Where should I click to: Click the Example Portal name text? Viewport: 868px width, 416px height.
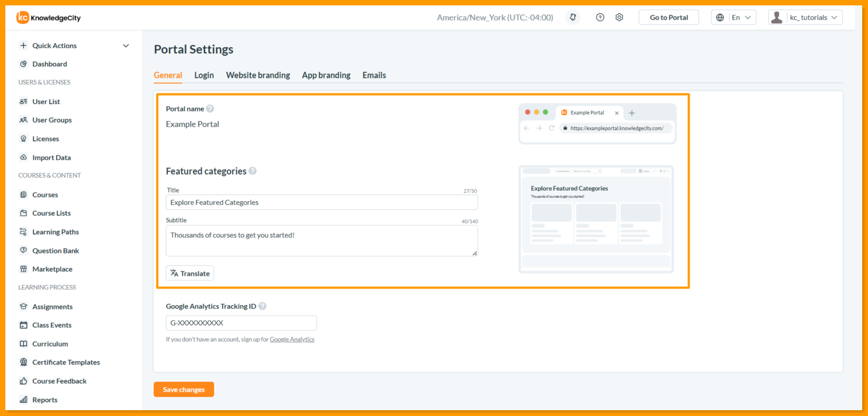[192, 124]
